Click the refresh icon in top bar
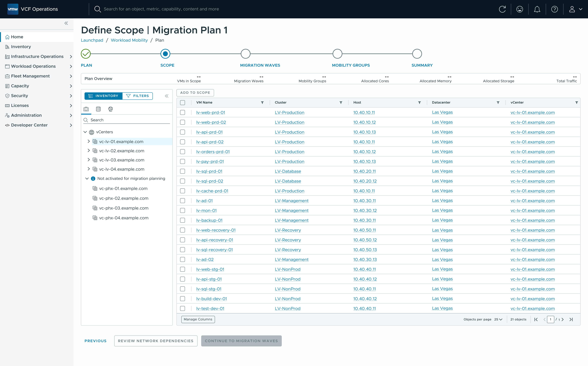The width and height of the screenshot is (588, 366). tap(502, 9)
